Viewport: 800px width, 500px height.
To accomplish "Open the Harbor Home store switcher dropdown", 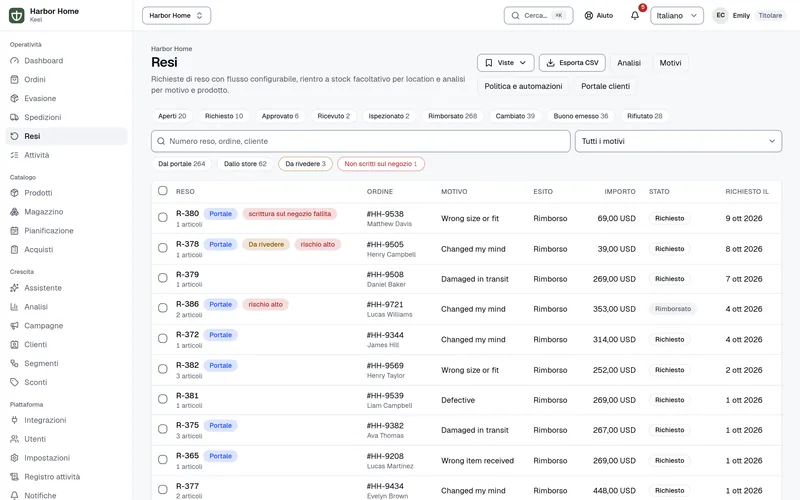I will point(177,15).
